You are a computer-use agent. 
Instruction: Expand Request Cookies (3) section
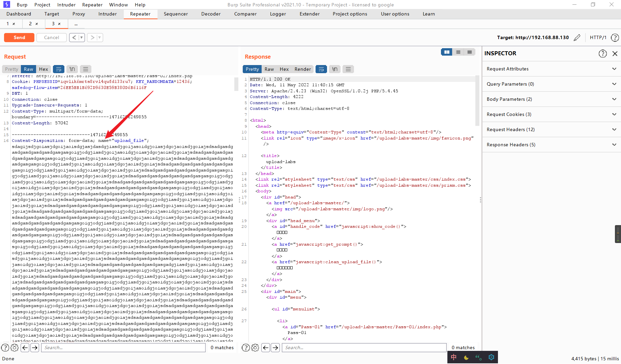(x=552, y=114)
